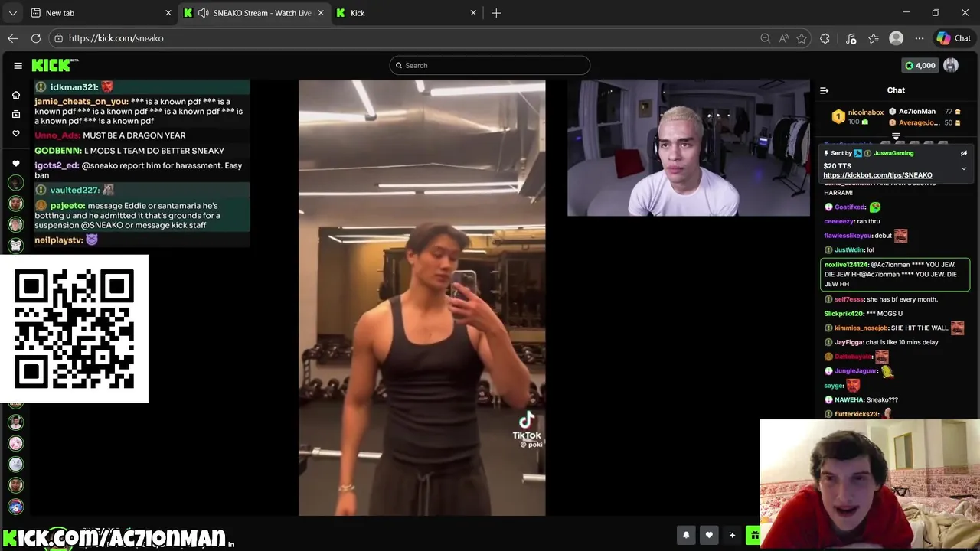This screenshot has width=980, height=551.
Task: Click username NAWEHA in chat
Action: click(849, 399)
